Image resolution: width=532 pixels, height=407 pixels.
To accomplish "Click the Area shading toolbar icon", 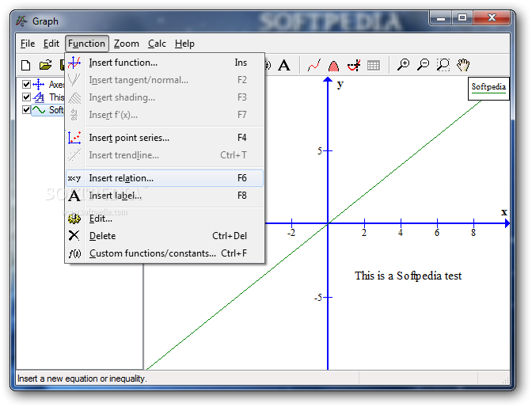I will 334,65.
